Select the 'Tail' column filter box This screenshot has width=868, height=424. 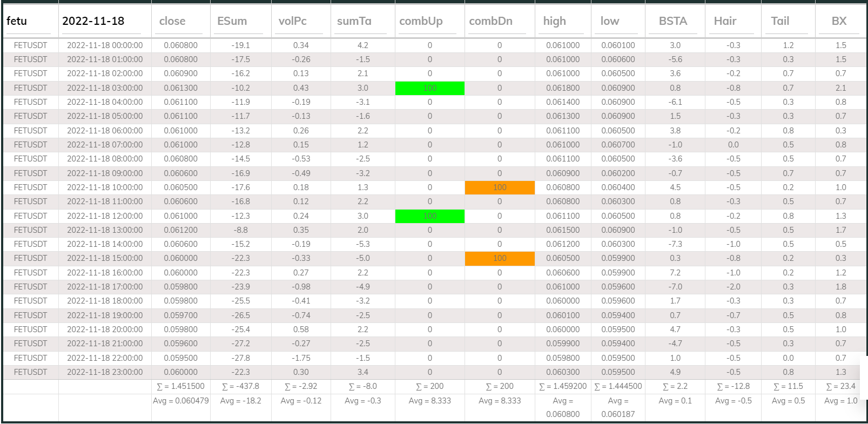tap(786, 21)
